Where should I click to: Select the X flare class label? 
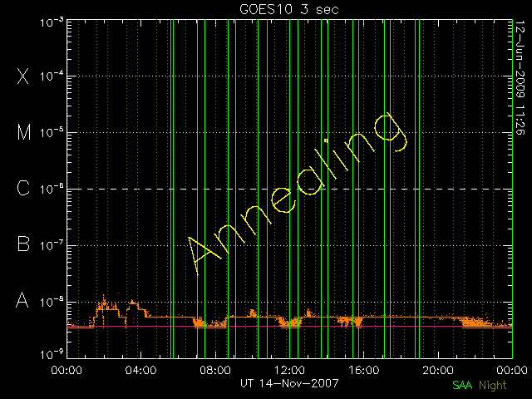click(22, 76)
